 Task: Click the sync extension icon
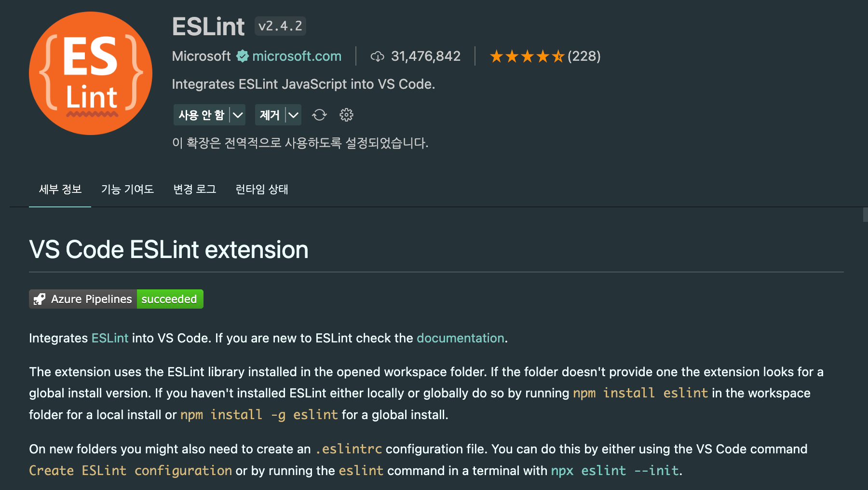click(x=319, y=115)
